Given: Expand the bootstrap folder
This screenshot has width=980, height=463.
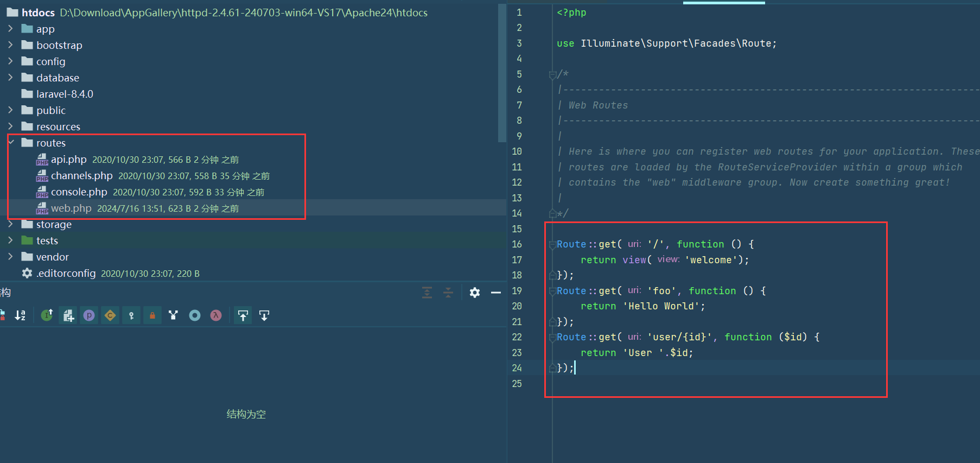Looking at the screenshot, I should coord(10,45).
